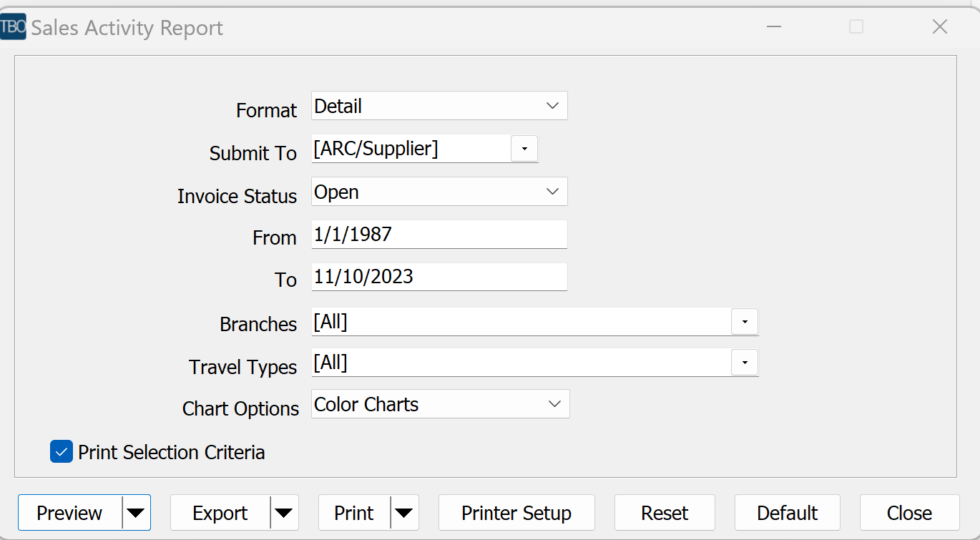This screenshot has height=540, width=980.
Task: Click the Submit To [ARC/Supplier] field
Action: tap(411, 149)
